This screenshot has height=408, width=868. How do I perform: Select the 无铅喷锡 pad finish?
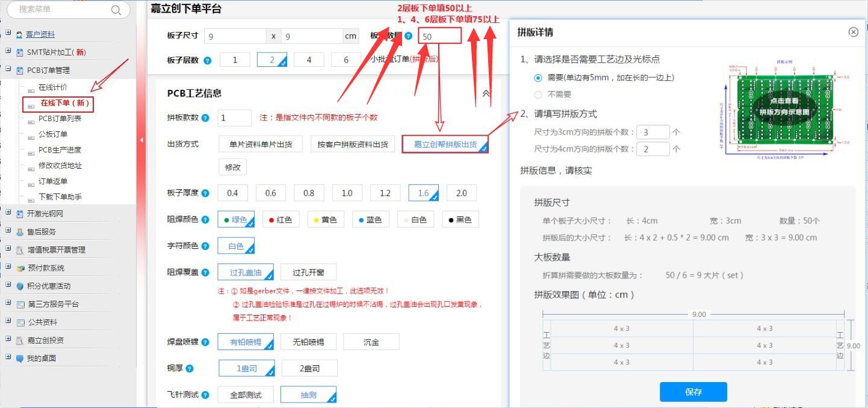pyautogui.click(x=308, y=342)
